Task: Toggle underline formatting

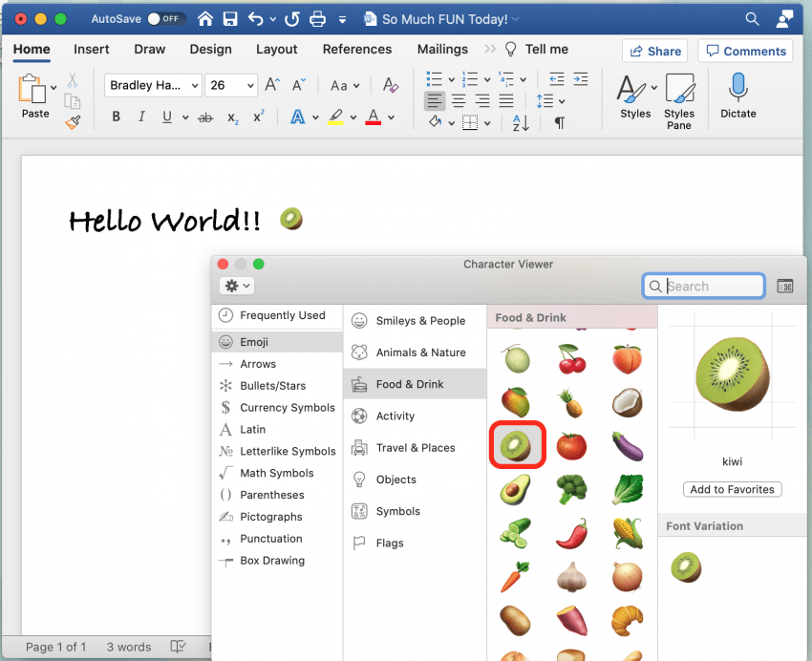Action: 167,117
